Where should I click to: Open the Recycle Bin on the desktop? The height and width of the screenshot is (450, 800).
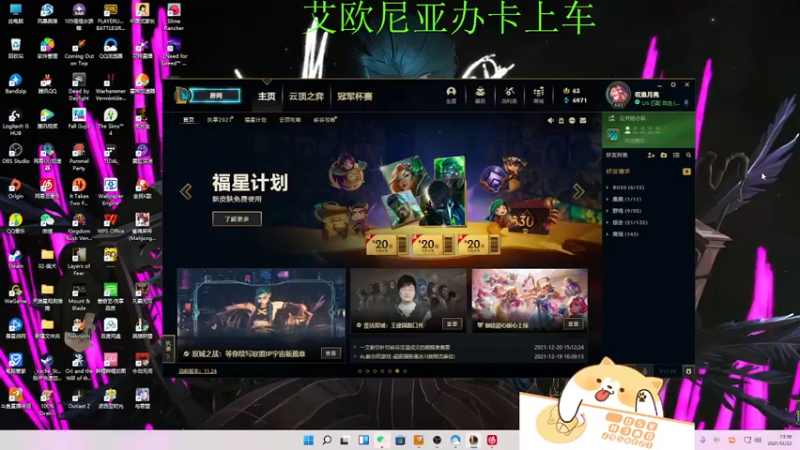(16, 48)
